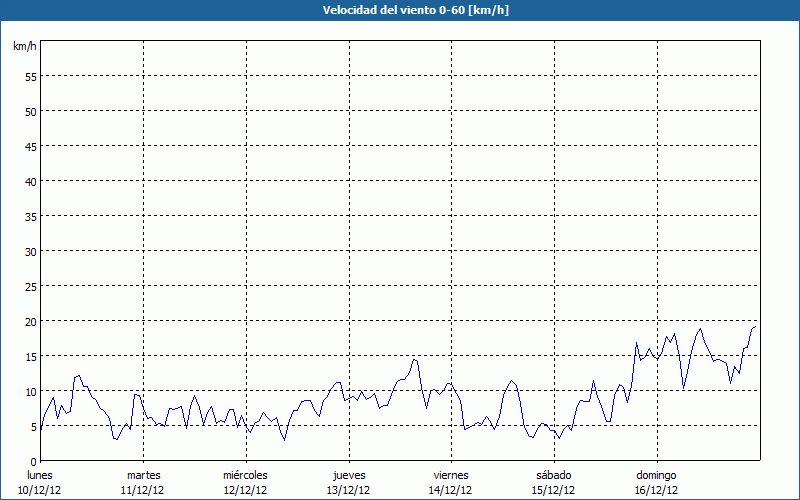Click the 0 origin label on the y-axis
This screenshot has height=500, width=800.
[x=33, y=461]
